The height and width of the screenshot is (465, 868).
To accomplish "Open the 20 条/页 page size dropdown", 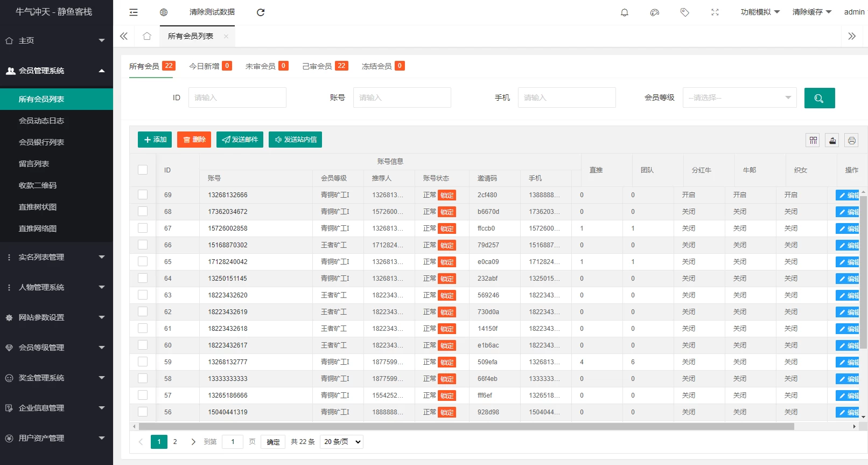I will click(x=341, y=442).
